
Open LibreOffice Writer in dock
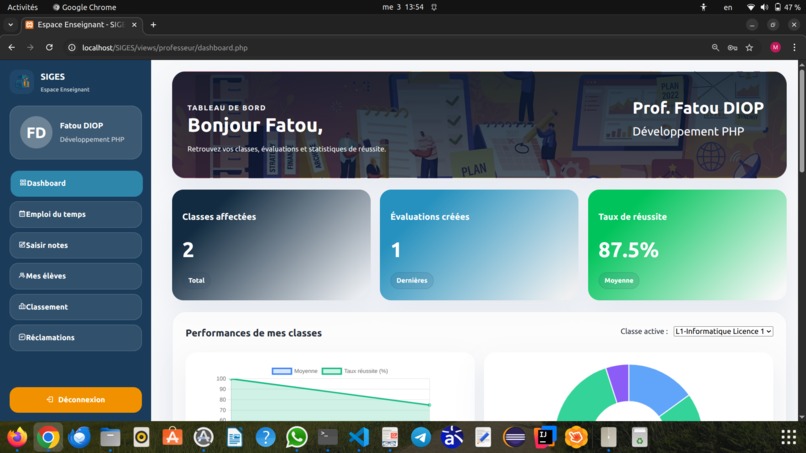[x=234, y=438]
